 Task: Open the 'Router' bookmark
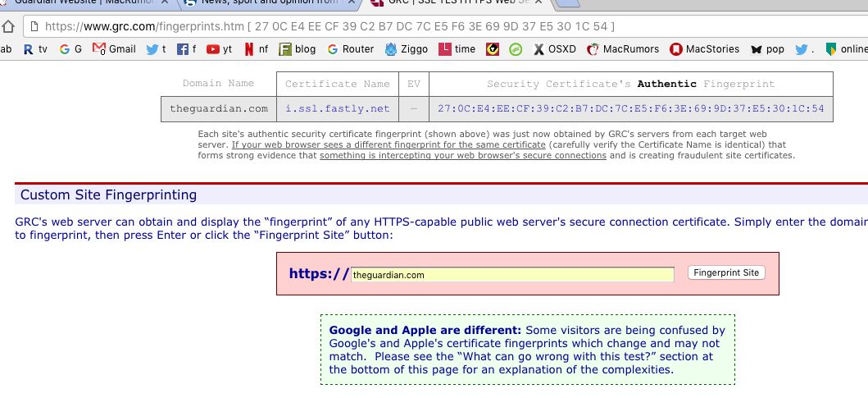(351, 49)
